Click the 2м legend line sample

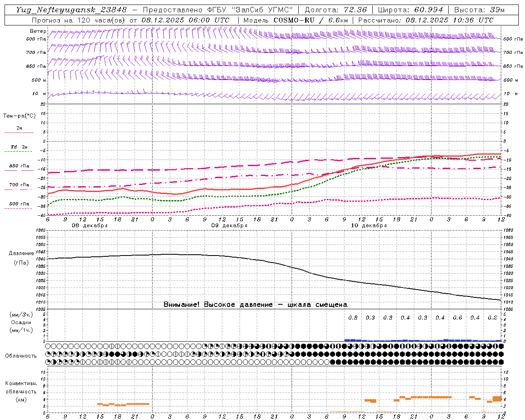coord(19,133)
